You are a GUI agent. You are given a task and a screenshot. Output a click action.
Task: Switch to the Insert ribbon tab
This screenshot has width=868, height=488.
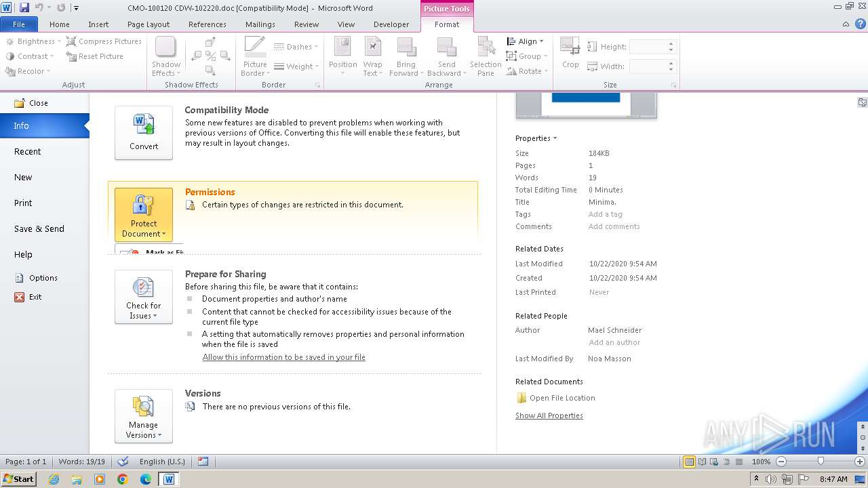pyautogui.click(x=98, y=24)
